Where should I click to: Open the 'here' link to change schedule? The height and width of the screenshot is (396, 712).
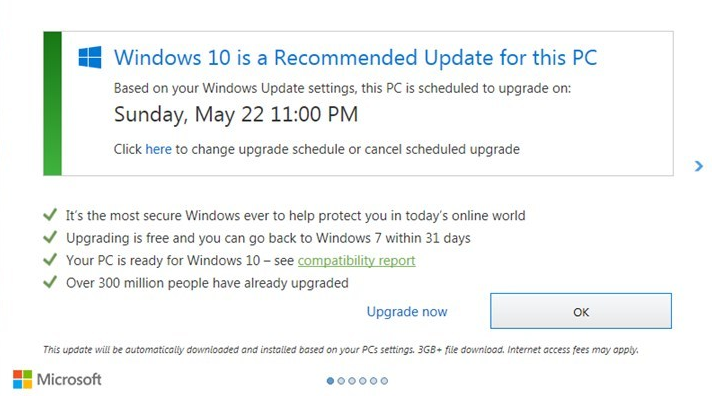[158, 149]
